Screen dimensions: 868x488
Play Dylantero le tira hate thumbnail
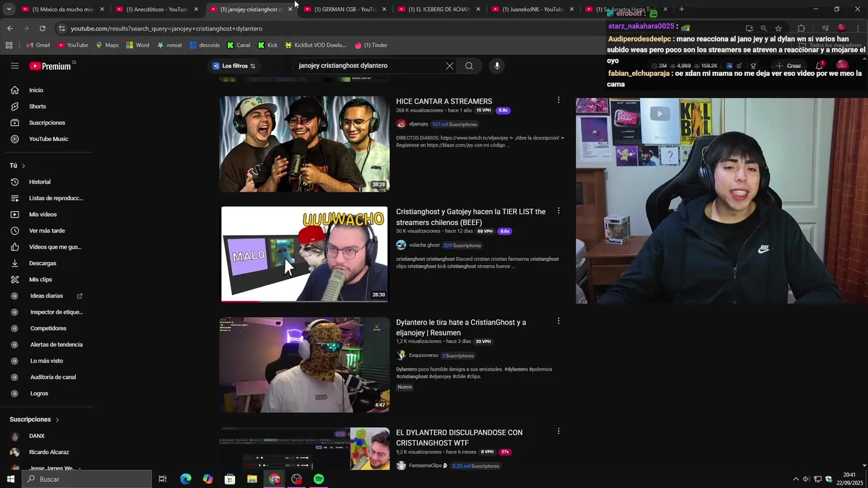tap(304, 365)
